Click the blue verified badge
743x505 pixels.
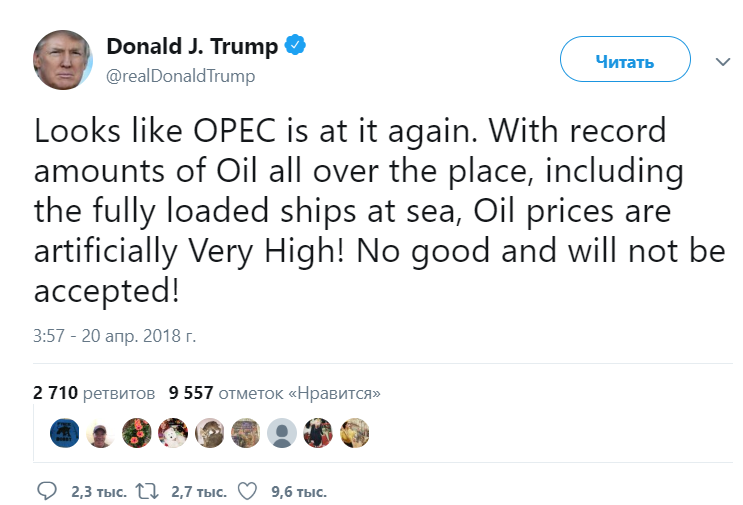click(297, 45)
